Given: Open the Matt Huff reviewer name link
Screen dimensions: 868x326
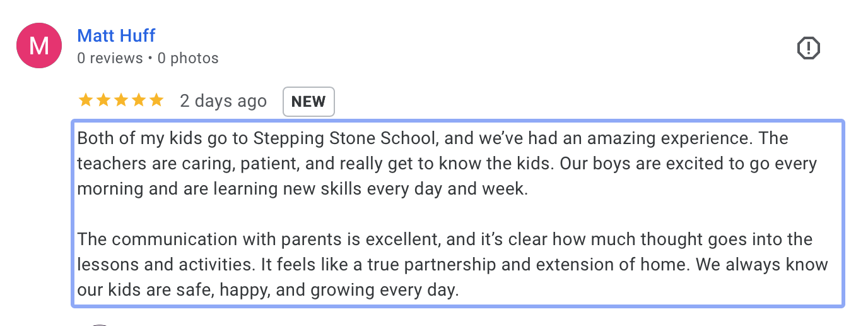Looking at the screenshot, I should pyautogui.click(x=116, y=35).
